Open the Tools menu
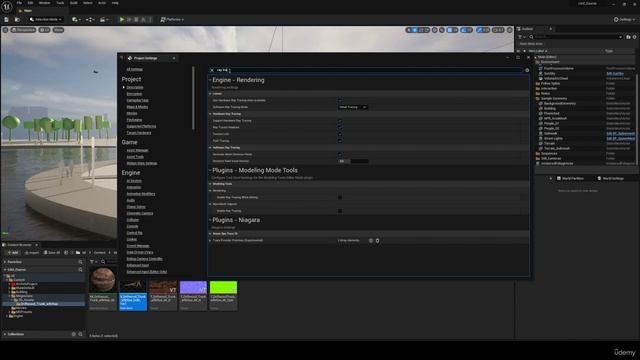 pos(60,3)
